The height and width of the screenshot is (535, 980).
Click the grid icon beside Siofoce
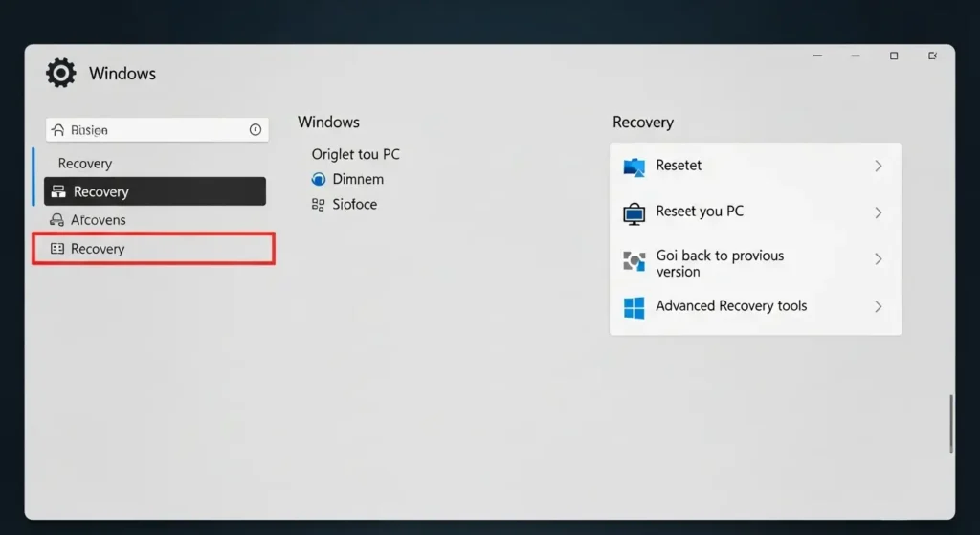pyautogui.click(x=318, y=205)
